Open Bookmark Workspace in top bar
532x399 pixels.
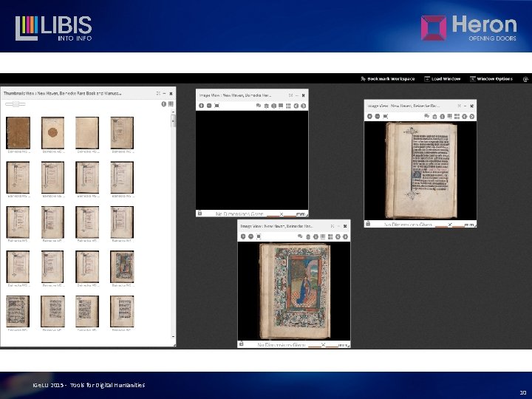point(387,79)
